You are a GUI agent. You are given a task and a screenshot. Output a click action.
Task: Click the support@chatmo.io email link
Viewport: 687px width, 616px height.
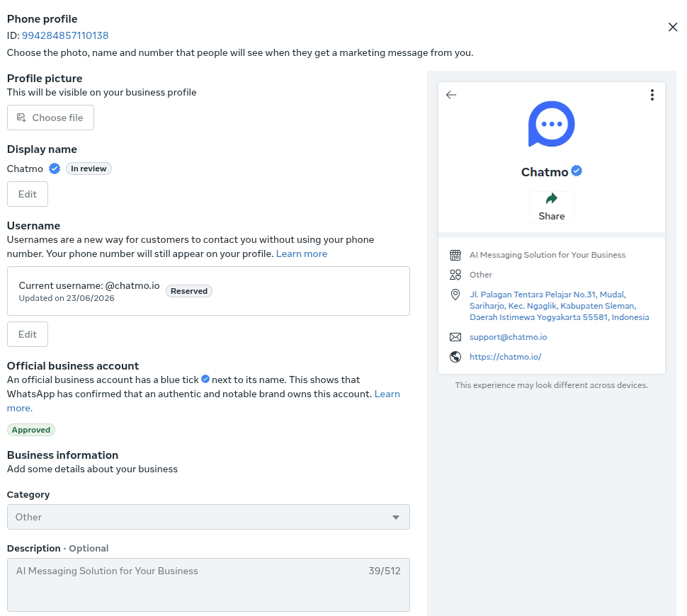[x=509, y=337]
